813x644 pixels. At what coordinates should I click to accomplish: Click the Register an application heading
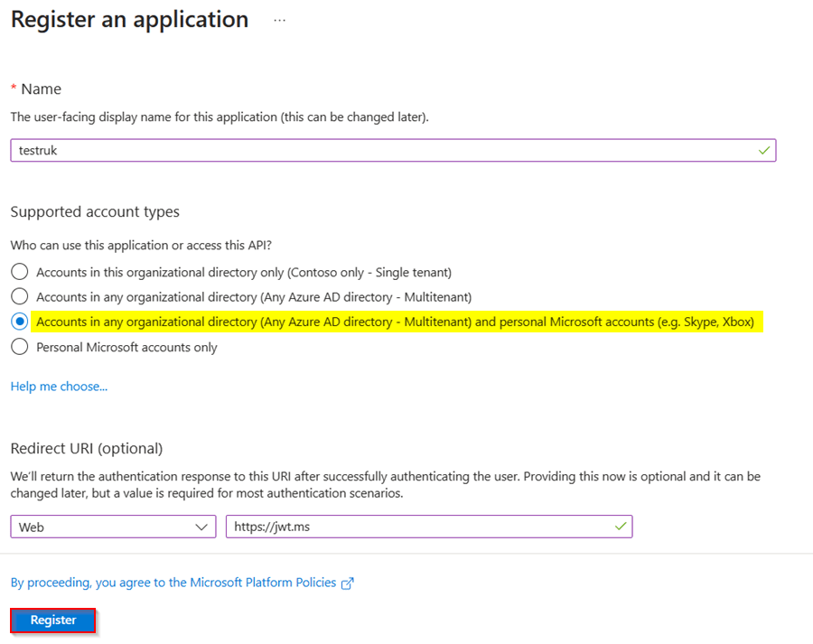[129, 19]
